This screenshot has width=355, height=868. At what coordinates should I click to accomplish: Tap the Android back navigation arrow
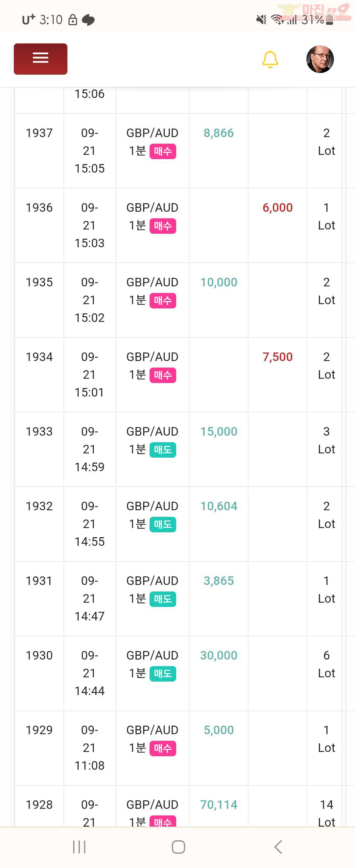(x=278, y=847)
